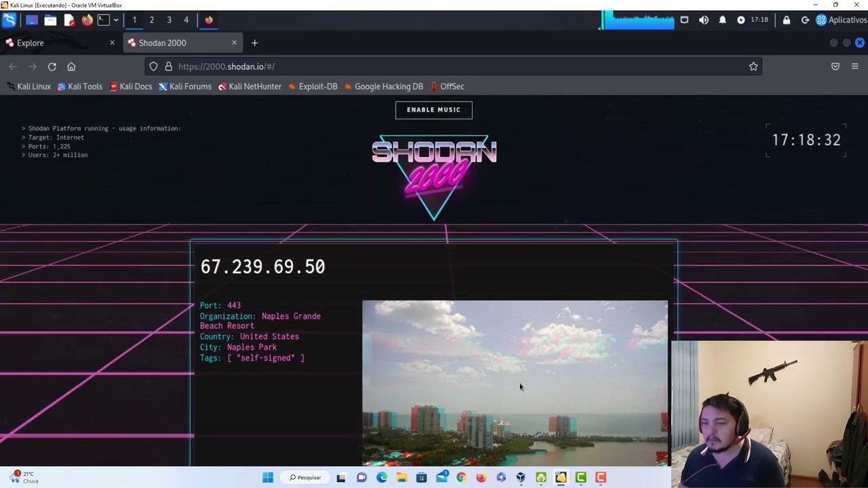Open power manager icon in Kali panel
Image resolution: width=868 pixels, height=488 pixels.
741,20
